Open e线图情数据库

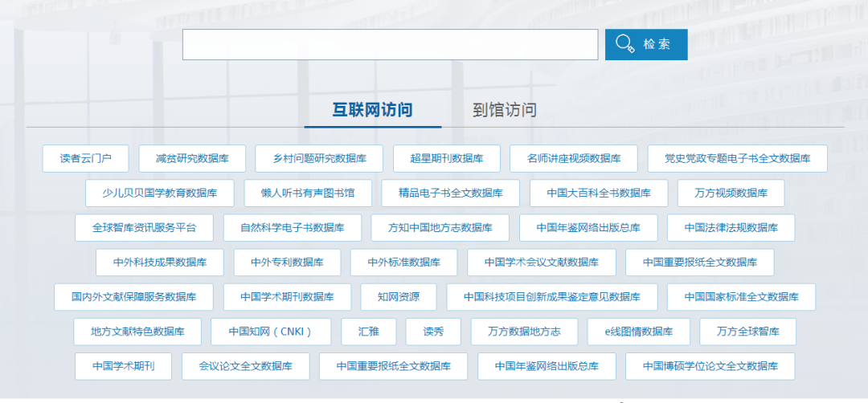(x=639, y=332)
